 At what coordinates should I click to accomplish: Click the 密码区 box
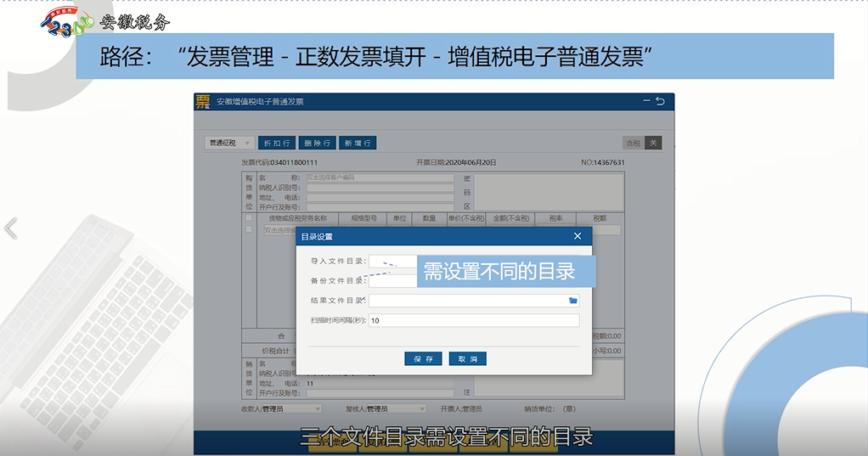pyautogui.click(x=549, y=191)
